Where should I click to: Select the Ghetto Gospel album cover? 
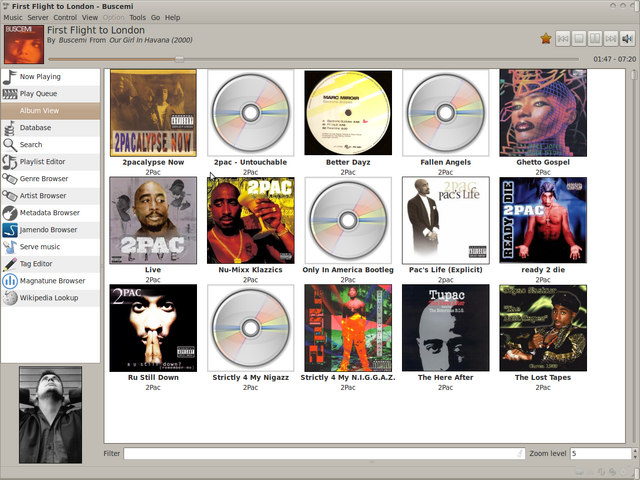pyautogui.click(x=543, y=113)
